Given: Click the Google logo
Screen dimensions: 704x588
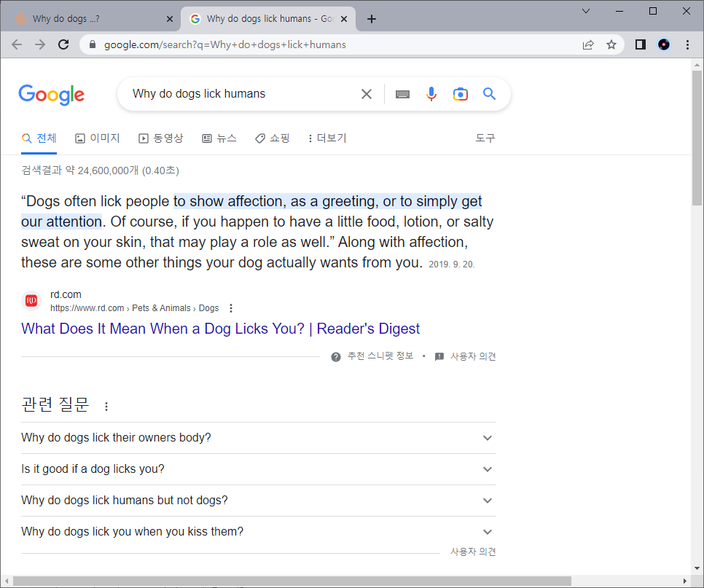Looking at the screenshot, I should coord(51,94).
